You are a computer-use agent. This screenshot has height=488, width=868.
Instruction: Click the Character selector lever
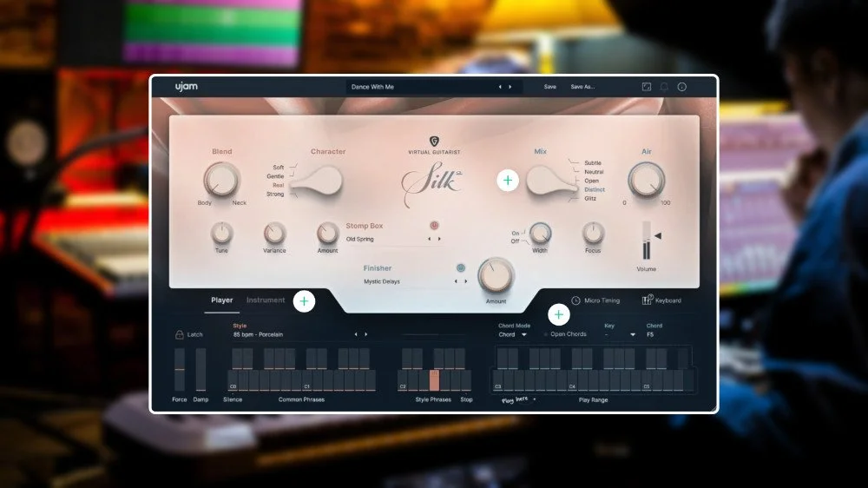click(x=317, y=181)
